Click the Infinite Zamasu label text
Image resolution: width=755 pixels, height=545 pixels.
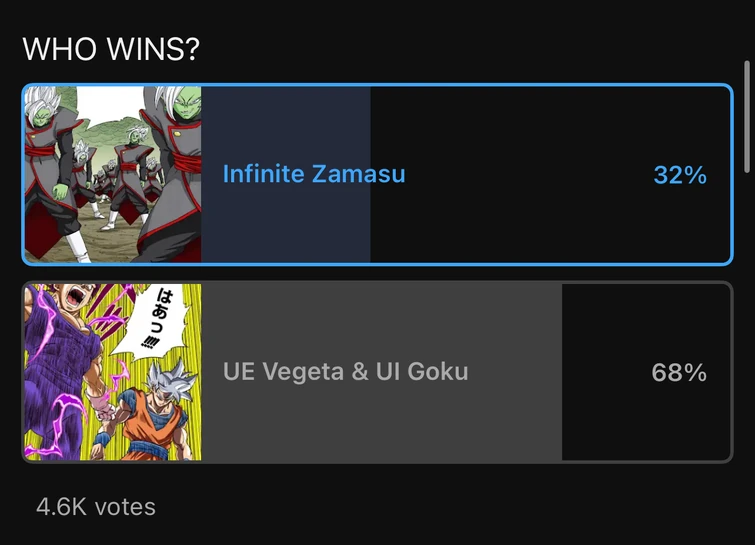(x=314, y=174)
